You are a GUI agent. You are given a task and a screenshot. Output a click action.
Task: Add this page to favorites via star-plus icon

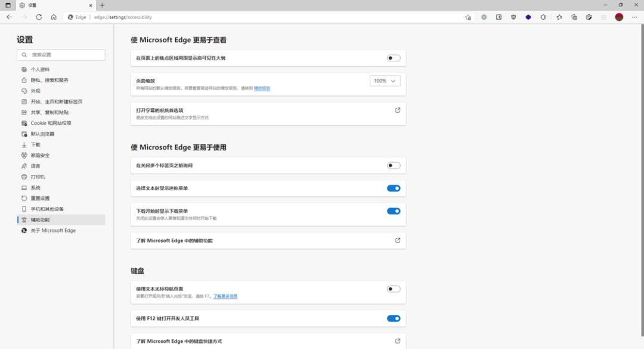pyautogui.click(x=468, y=17)
